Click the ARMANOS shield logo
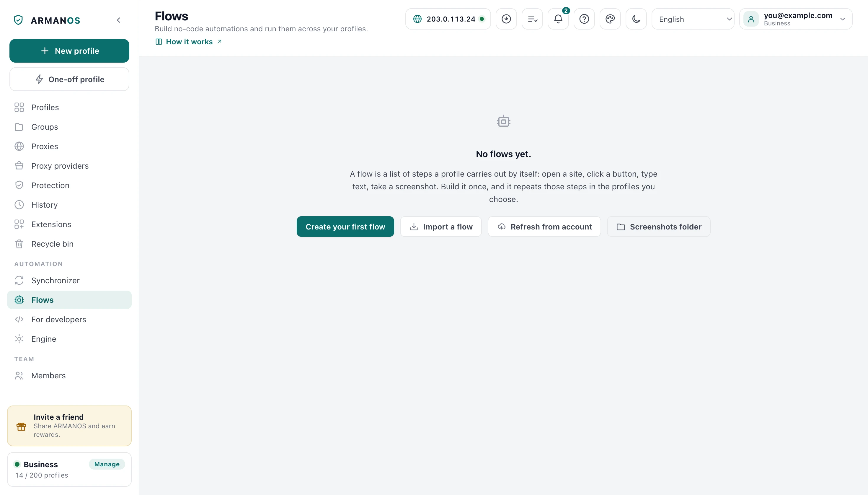This screenshot has height=495, width=868. [x=18, y=20]
